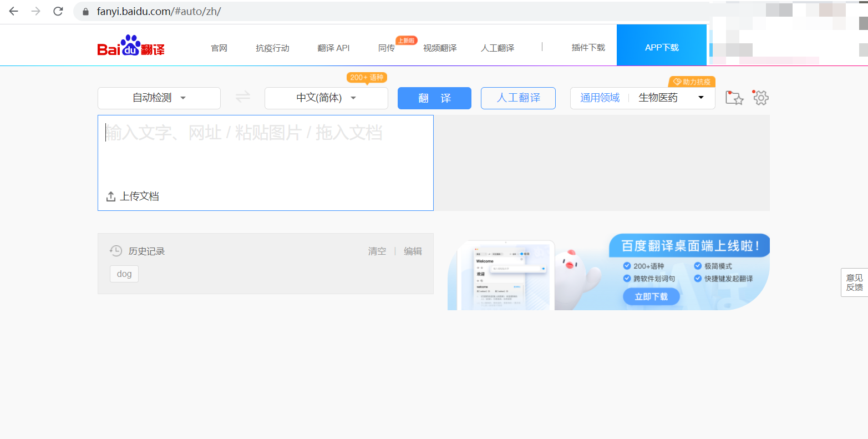
Task: Open the 意见反馈 feedback tab
Action: 855,282
